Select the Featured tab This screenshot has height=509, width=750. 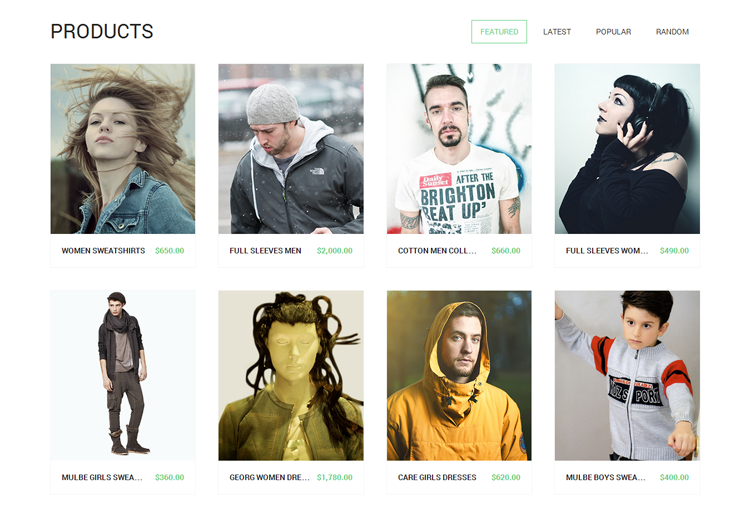pyautogui.click(x=499, y=32)
